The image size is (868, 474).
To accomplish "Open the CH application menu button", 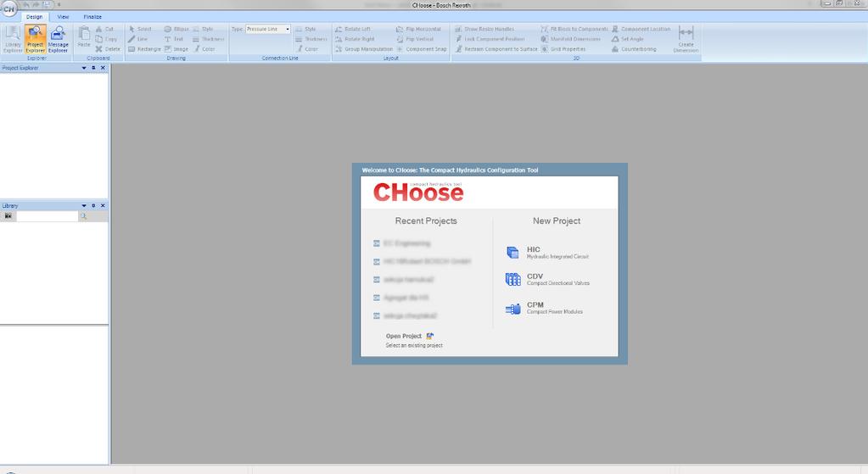I will [8, 9].
